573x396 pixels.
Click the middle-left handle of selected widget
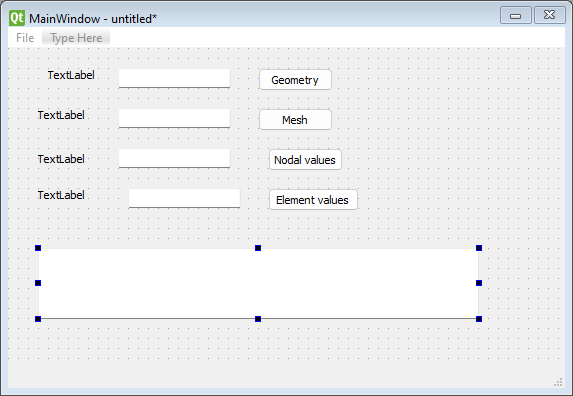[38, 283]
